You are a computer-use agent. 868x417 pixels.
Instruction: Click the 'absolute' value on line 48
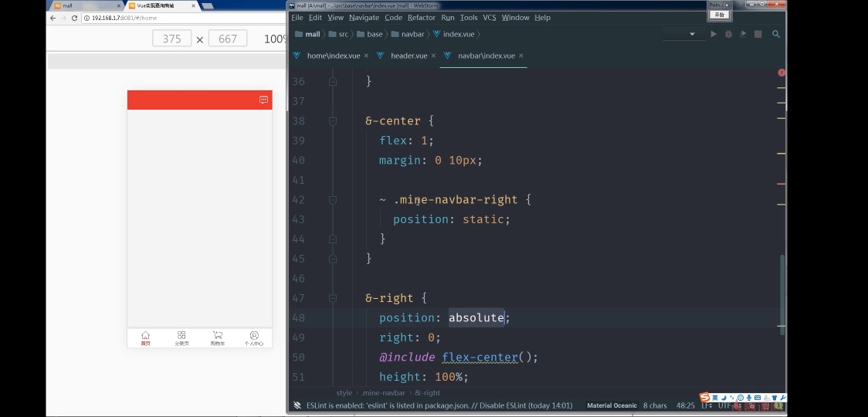click(476, 318)
